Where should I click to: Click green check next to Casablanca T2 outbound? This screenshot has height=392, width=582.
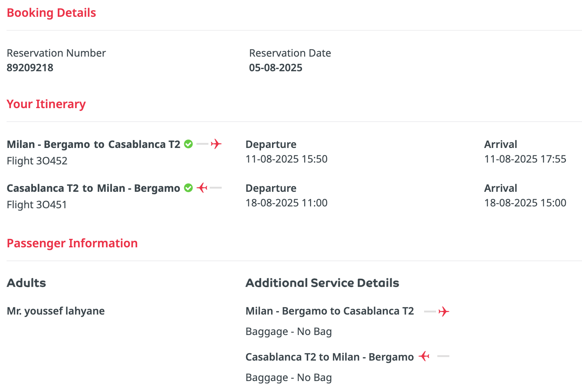[x=188, y=144]
